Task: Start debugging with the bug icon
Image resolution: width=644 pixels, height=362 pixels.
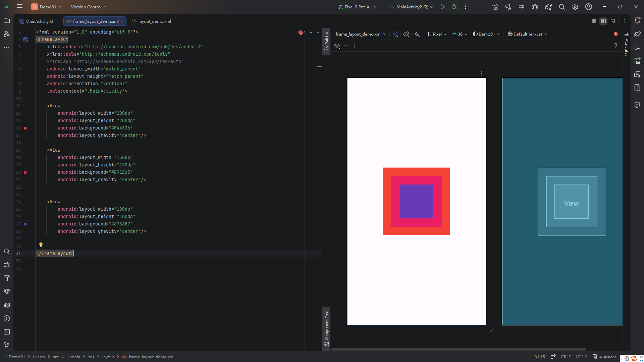Action: (454, 7)
